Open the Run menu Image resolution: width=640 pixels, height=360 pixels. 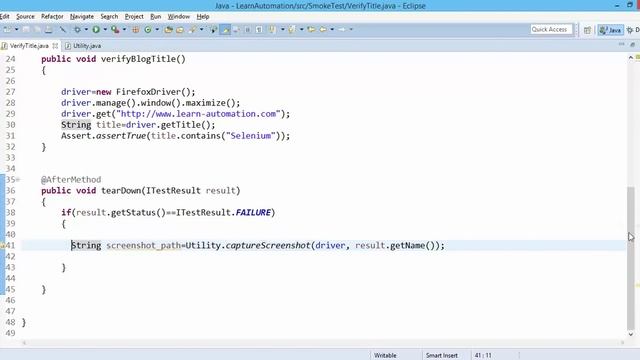[x=156, y=16]
